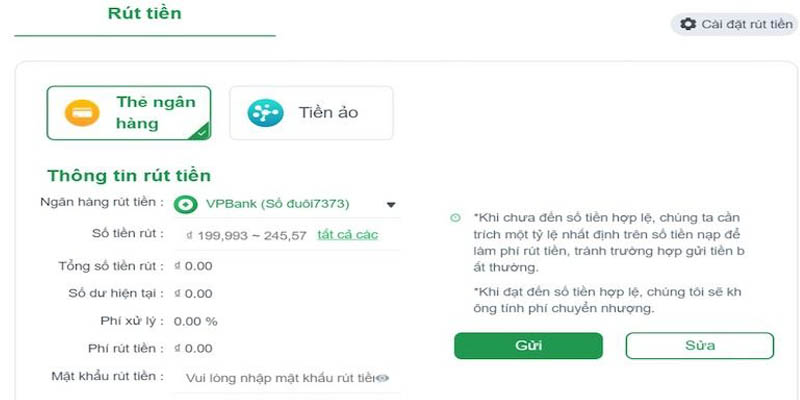Screen dimensions: 800x400
Task: Expand the bank list dropdown arrow
Action: click(x=392, y=205)
